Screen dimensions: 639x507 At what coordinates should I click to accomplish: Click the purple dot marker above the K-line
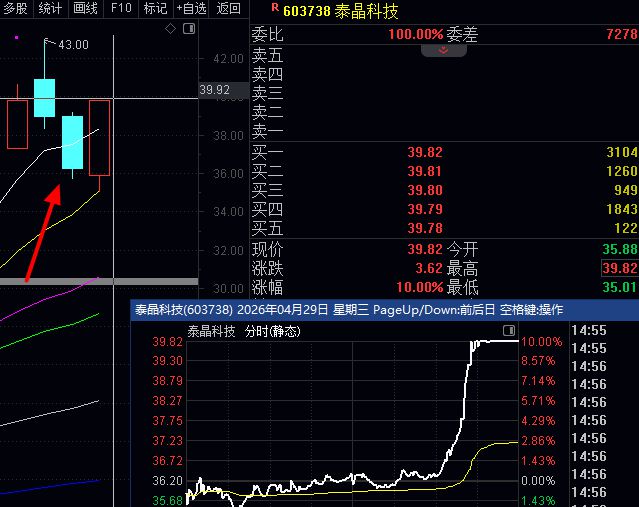click(16, 37)
